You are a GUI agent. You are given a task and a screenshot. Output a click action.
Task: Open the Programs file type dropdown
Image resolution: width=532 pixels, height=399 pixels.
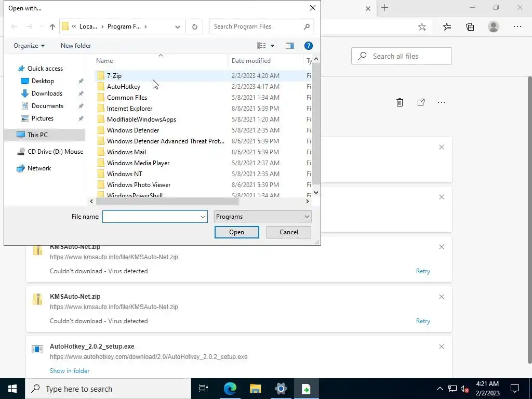(262, 217)
